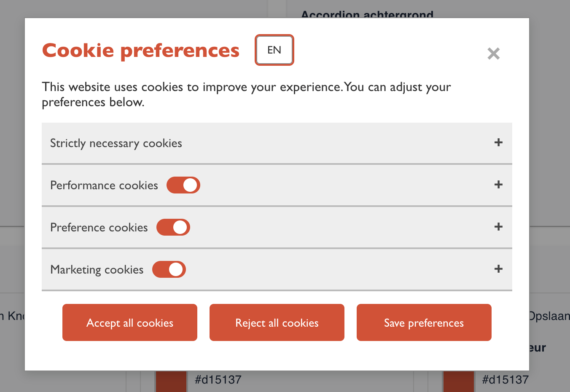Save your cookie preferences
Viewport: 570px width, 392px height.
pyautogui.click(x=424, y=322)
